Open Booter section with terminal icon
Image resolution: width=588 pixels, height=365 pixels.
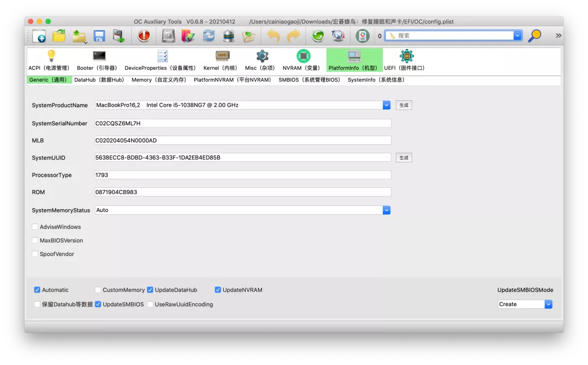pos(97,60)
